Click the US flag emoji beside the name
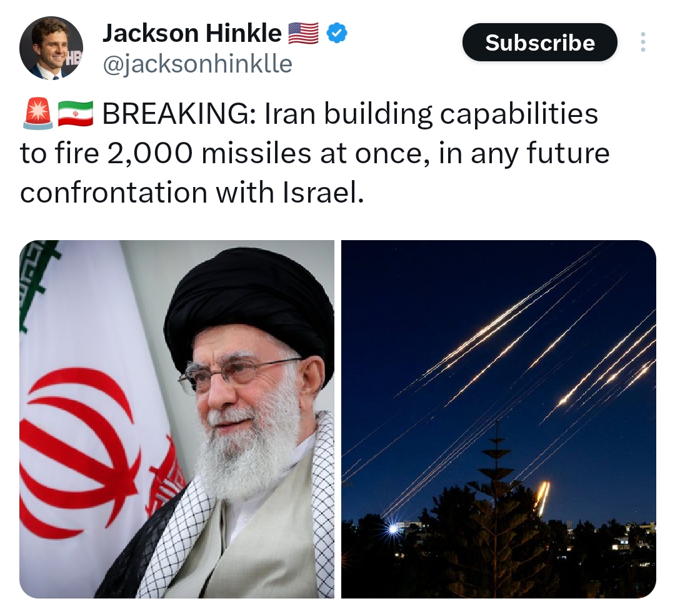Viewport: 675px width, 616px height. [303, 33]
